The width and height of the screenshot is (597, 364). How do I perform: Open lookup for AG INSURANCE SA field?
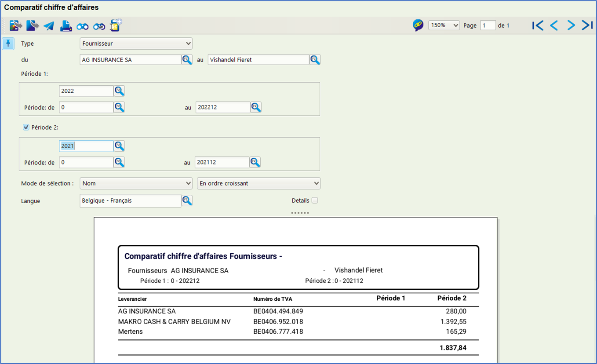point(187,60)
